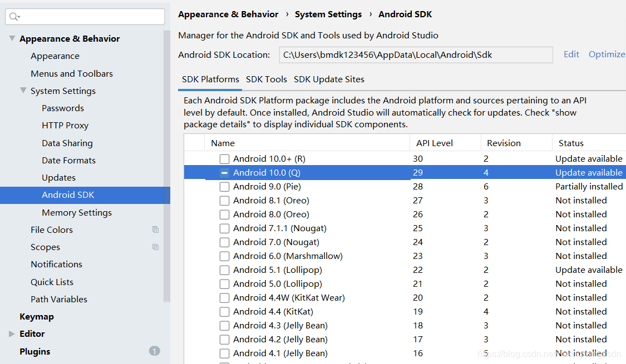This screenshot has width=626, height=364.
Task: Select Android SDK in settings tree
Action: (85, 195)
